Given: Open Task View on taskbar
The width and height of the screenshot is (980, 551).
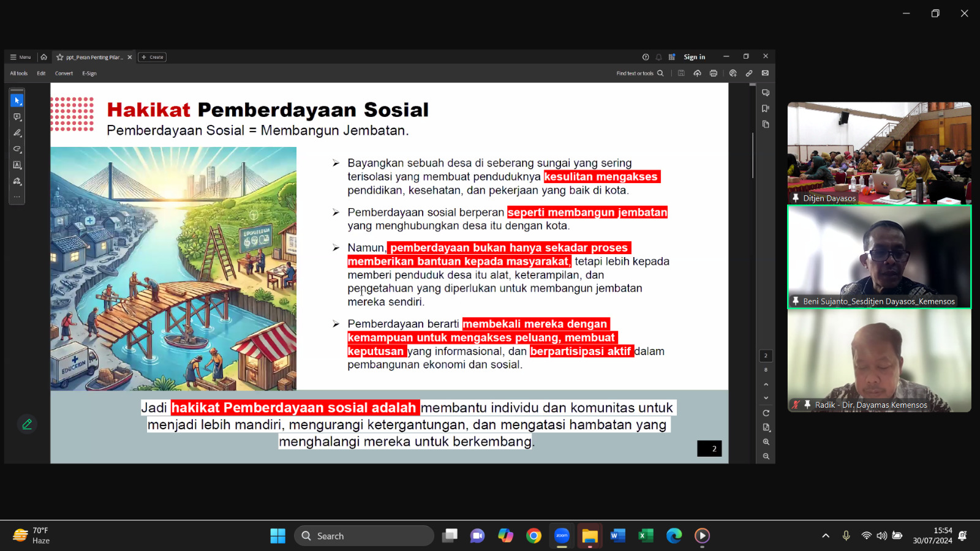Looking at the screenshot, I should [x=450, y=536].
